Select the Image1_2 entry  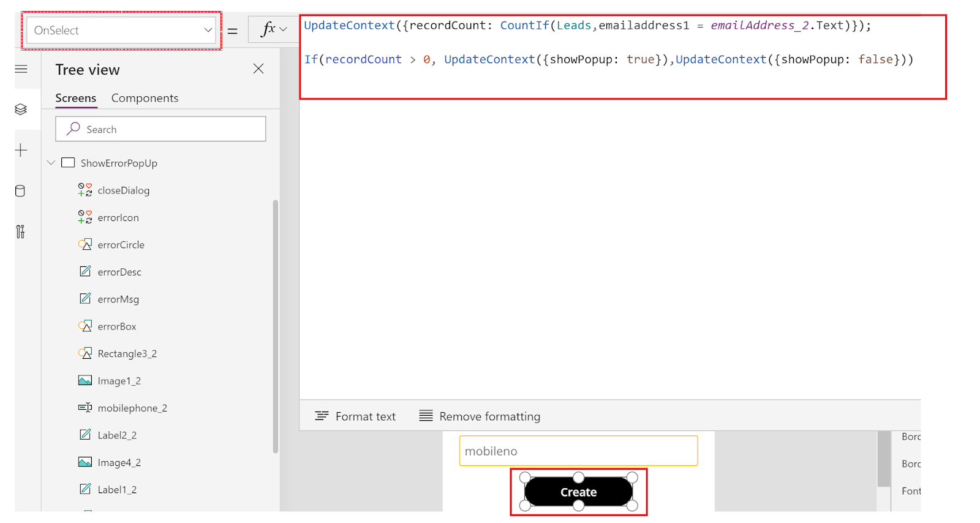coord(119,381)
